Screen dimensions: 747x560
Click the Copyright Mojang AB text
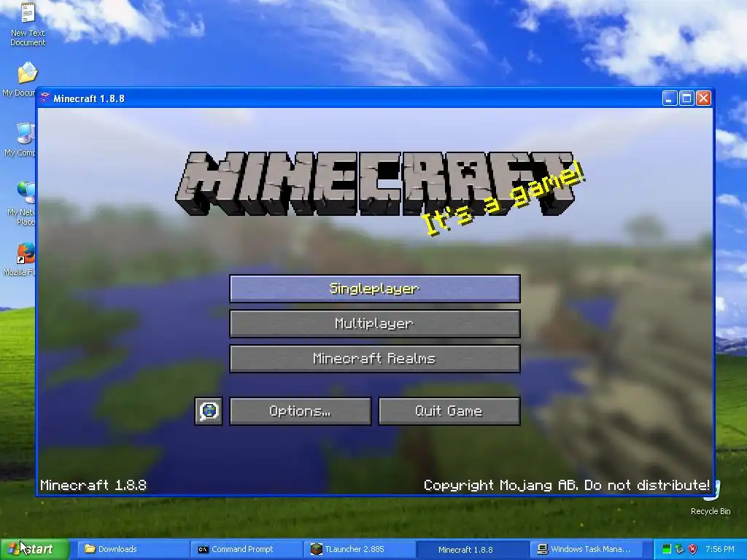(x=566, y=485)
